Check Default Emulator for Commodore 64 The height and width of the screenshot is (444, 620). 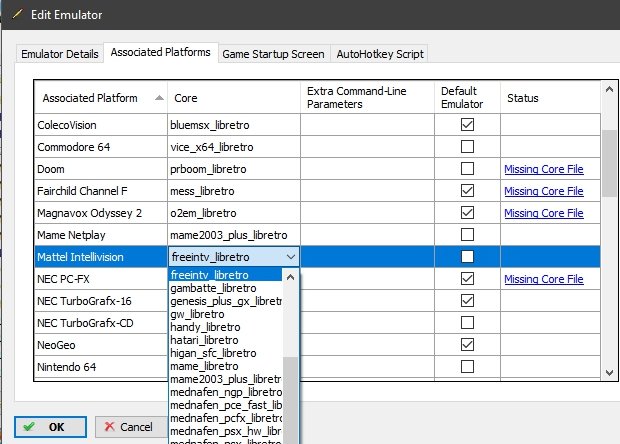[x=467, y=147]
